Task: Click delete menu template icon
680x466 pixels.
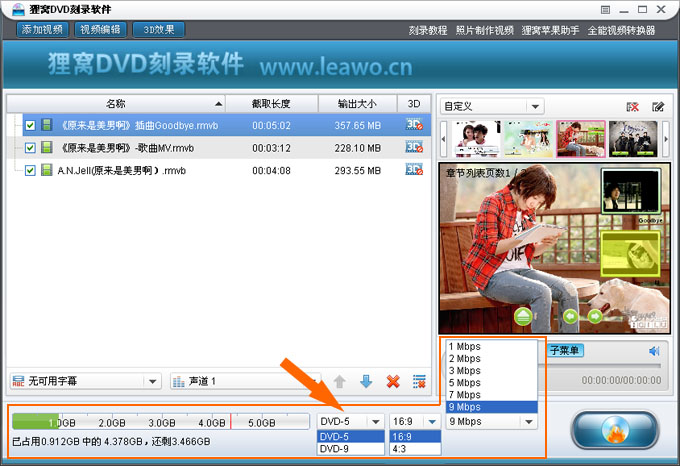Action: pos(633,107)
